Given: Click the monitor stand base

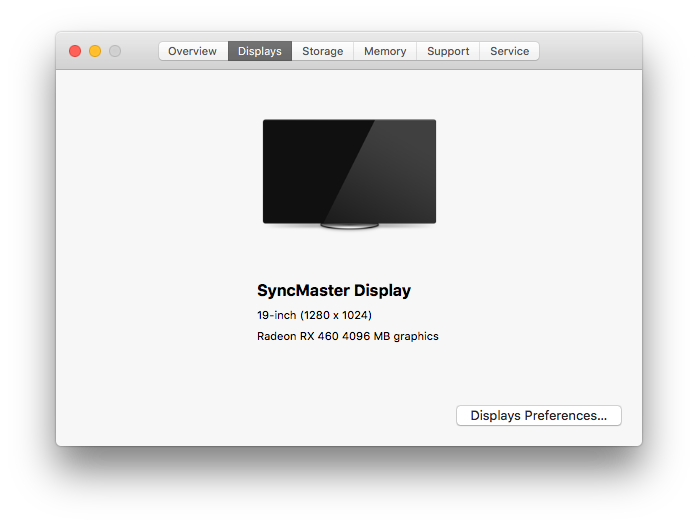Looking at the screenshot, I should point(349,226).
